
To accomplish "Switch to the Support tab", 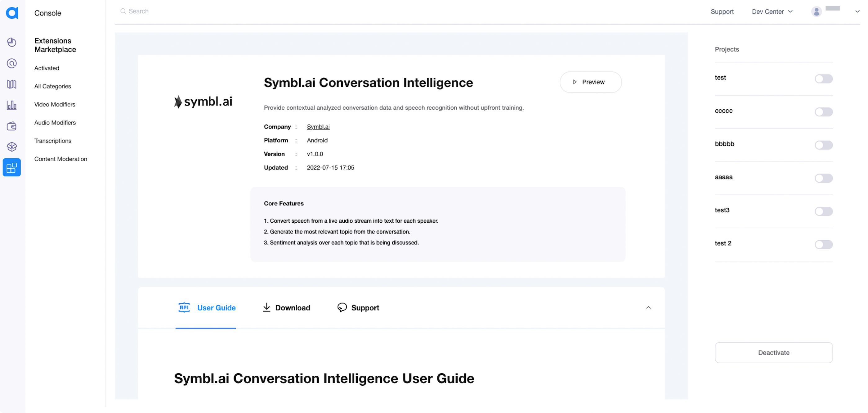I will point(358,307).
